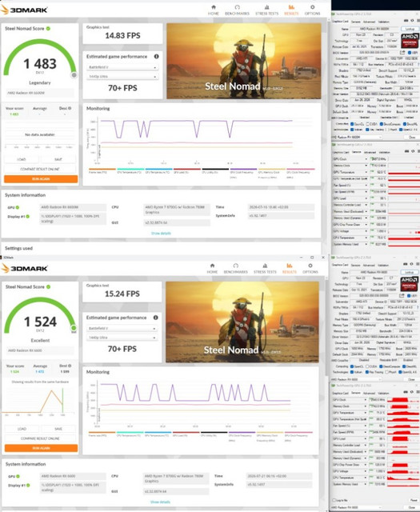Click screenshot camera icon in RX 6600 GPU-Z card window
The image size is (420, 512).
coord(406,264)
